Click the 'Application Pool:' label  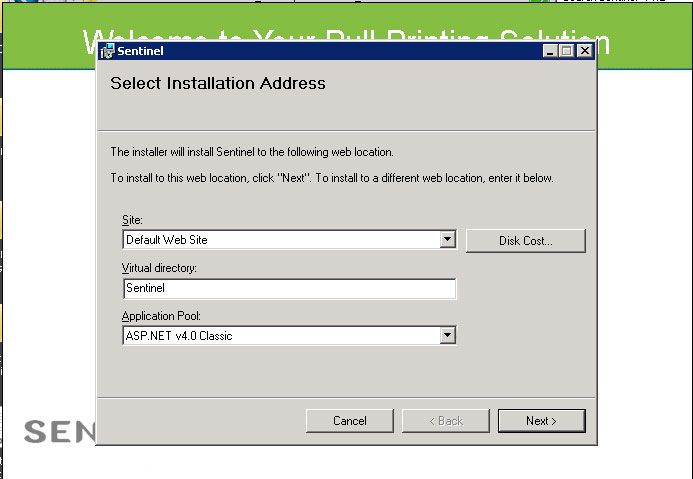click(x=161, y=316)
